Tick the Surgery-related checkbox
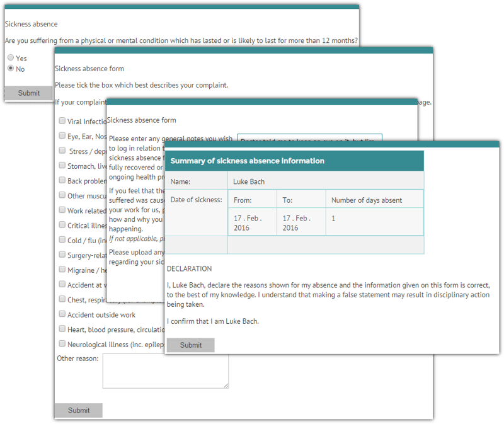 62,255
